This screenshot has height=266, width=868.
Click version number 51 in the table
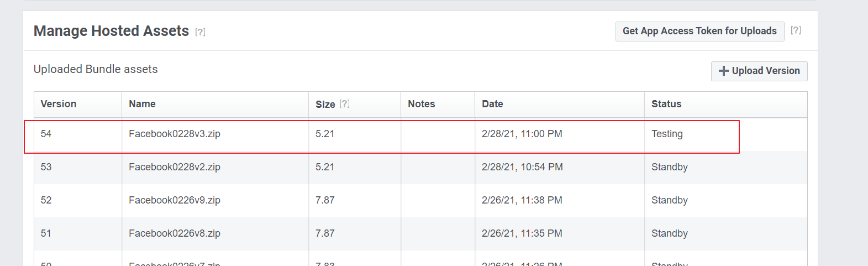tap(46, 233)
